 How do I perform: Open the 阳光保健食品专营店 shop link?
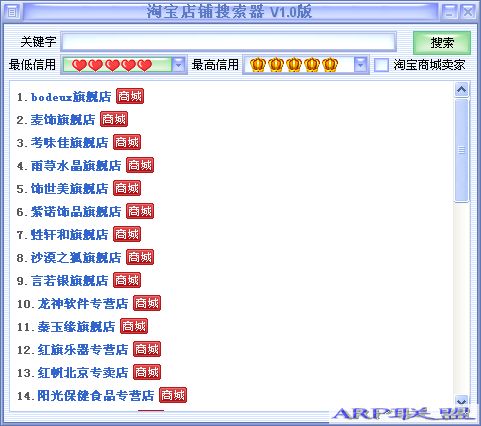tap(96, 396)
